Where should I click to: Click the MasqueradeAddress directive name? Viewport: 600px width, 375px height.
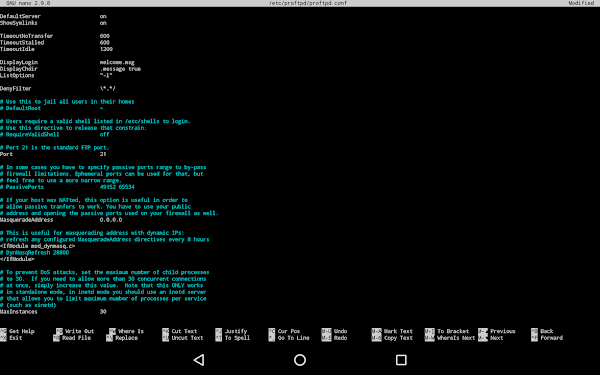tap(26, 220)
